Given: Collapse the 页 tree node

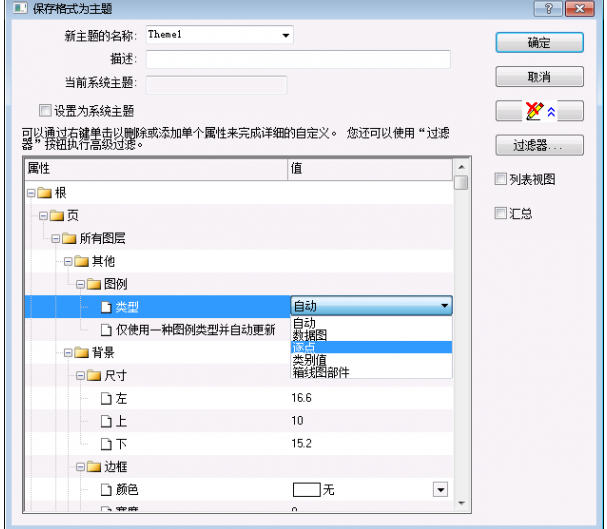Looking at the screenshot, I should 43,216.
